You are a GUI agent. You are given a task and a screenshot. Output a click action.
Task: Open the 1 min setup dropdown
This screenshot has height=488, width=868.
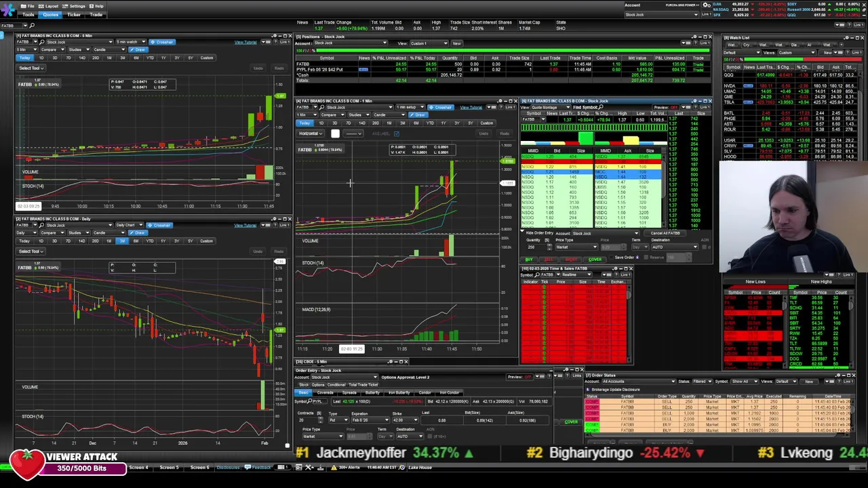coord(409,107)
